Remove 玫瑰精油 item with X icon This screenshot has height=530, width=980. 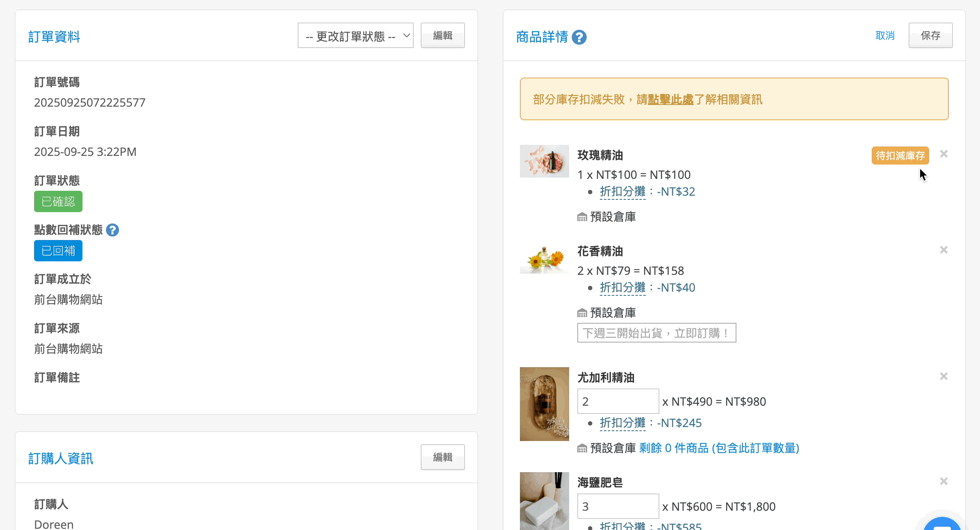click(x=944, y=154)
